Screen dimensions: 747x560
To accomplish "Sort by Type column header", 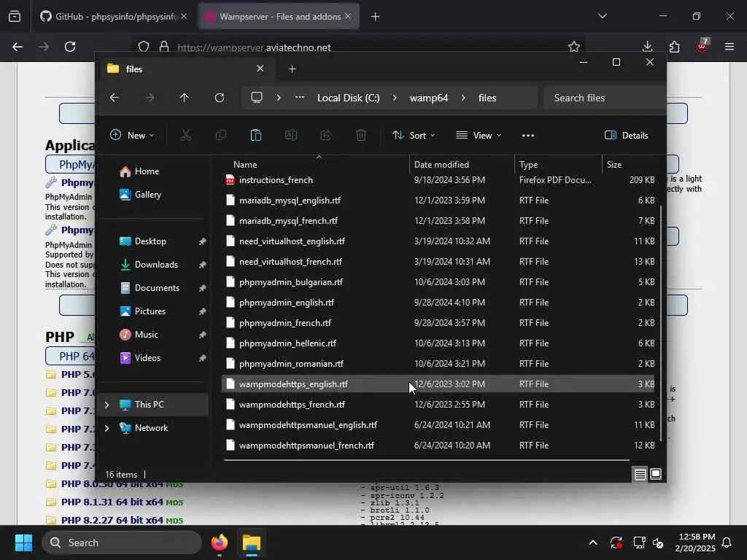I will click(558, 164).
